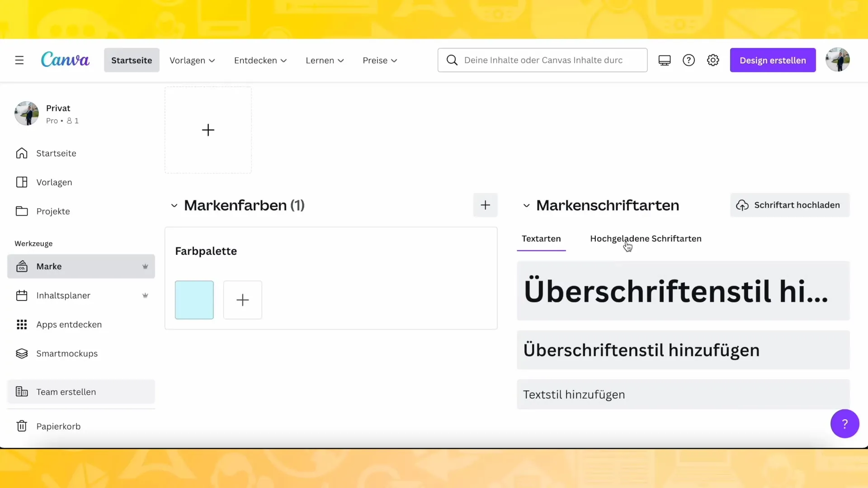868x488 pixels.
Task: Go to the Startseite tab in the header
Action: (x=132, y=60)
